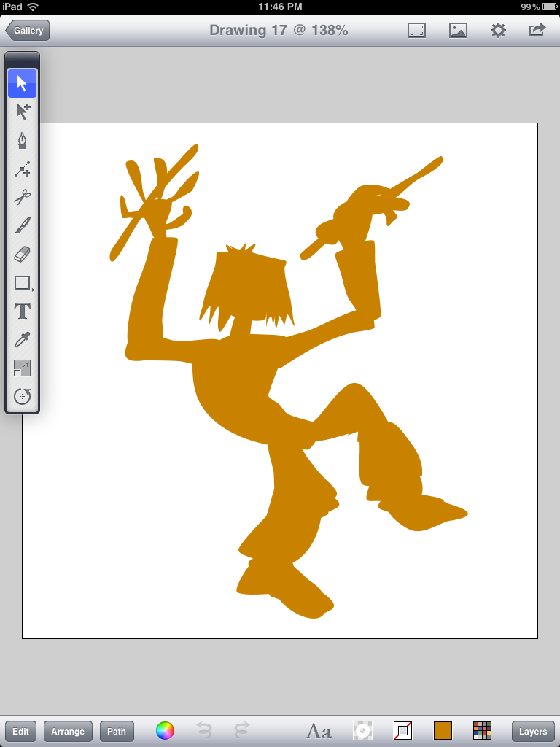Tap the Wi-Fi status icon

[x=33, y=7]
